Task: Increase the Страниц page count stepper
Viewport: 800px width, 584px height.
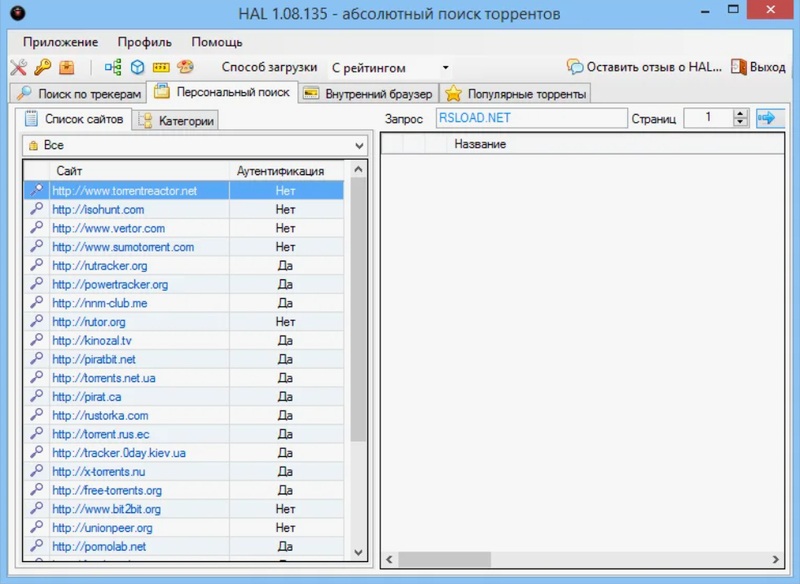Action: pos(740,114)
